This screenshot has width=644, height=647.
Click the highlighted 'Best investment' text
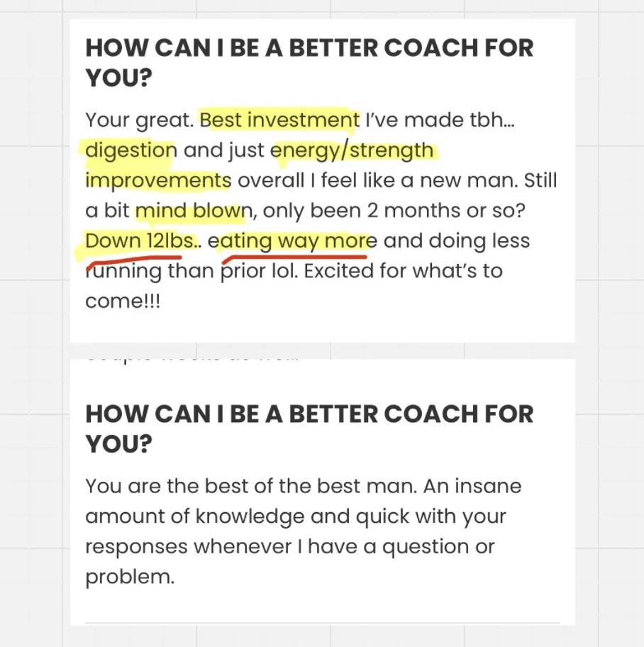279,120
